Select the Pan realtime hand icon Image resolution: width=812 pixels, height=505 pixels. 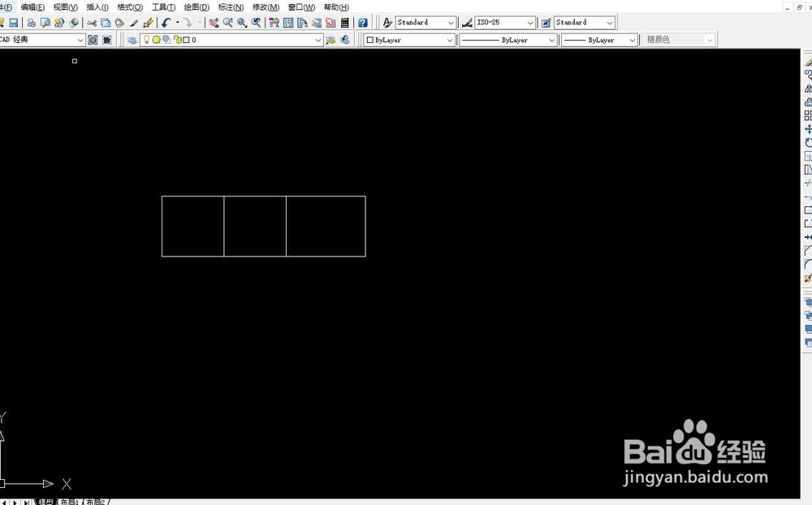tap(214, 23)
